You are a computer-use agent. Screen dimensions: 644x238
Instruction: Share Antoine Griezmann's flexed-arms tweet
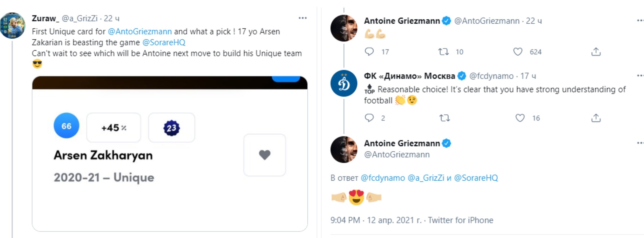[596, 52]
